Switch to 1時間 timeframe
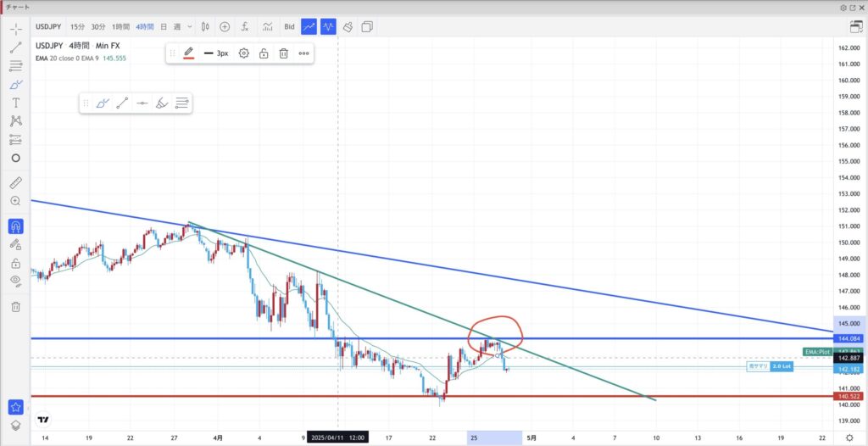Image resolution: width=868 pixels, height=446 pixels. 120,26
